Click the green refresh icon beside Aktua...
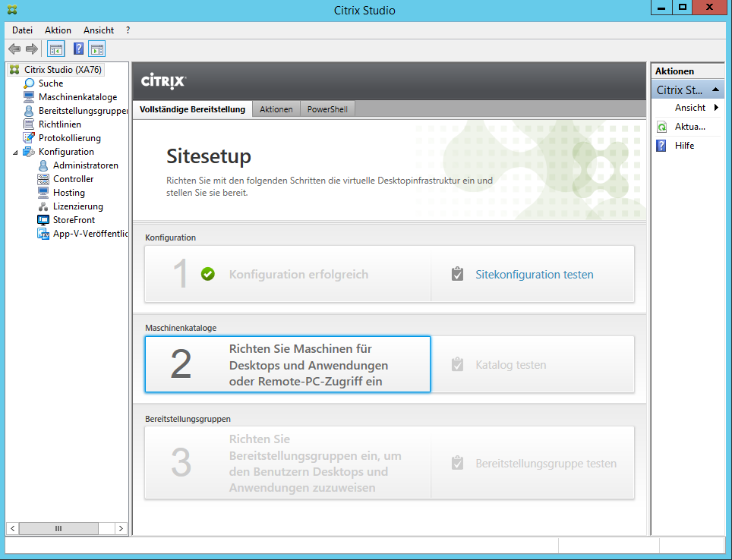732x560 pixels. (x=661, y=127)
